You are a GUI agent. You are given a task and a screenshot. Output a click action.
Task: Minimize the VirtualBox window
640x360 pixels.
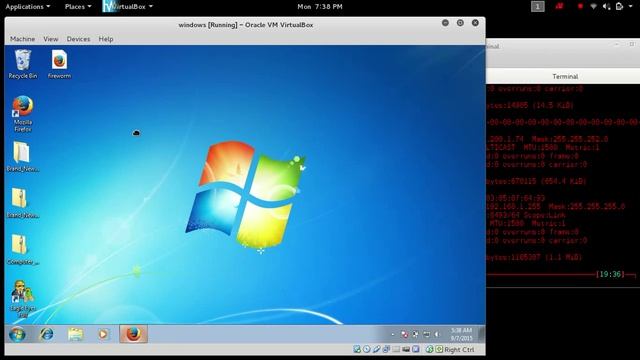point(445,23)
